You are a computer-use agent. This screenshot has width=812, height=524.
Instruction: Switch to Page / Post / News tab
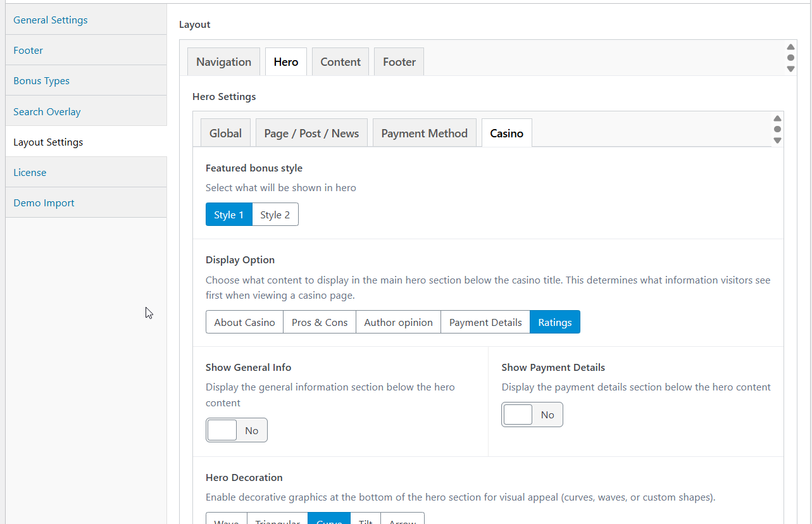point(311,134)
